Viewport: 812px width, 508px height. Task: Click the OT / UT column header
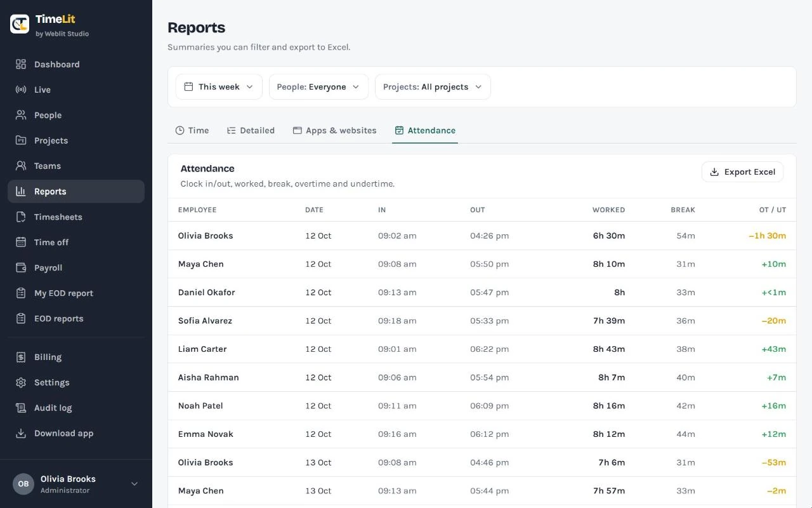point(773,210)
